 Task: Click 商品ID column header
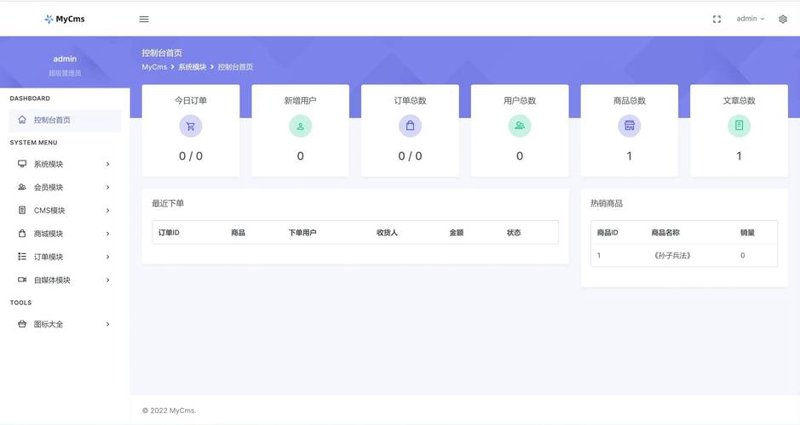(607, 233)
